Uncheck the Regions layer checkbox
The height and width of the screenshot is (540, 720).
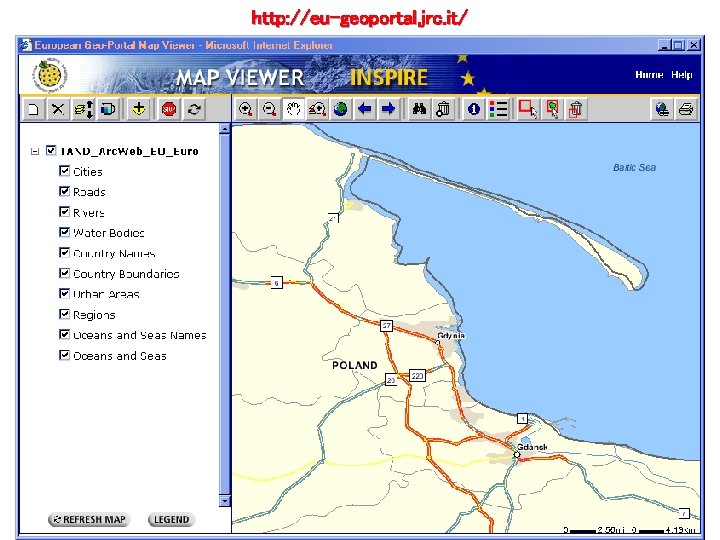click(64, 314)
